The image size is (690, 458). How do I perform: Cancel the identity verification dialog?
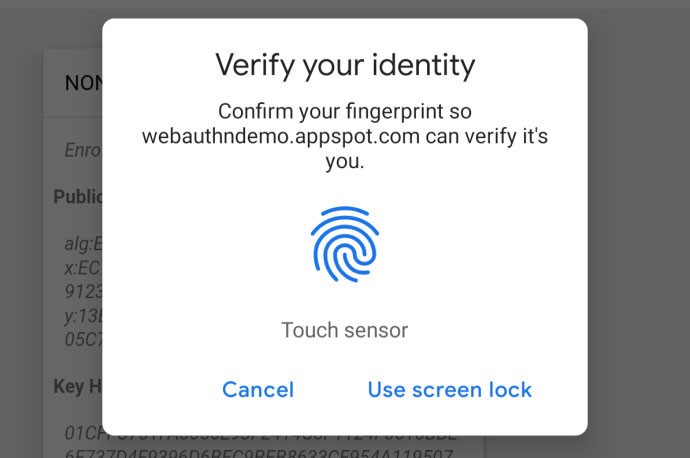(258, 389)
